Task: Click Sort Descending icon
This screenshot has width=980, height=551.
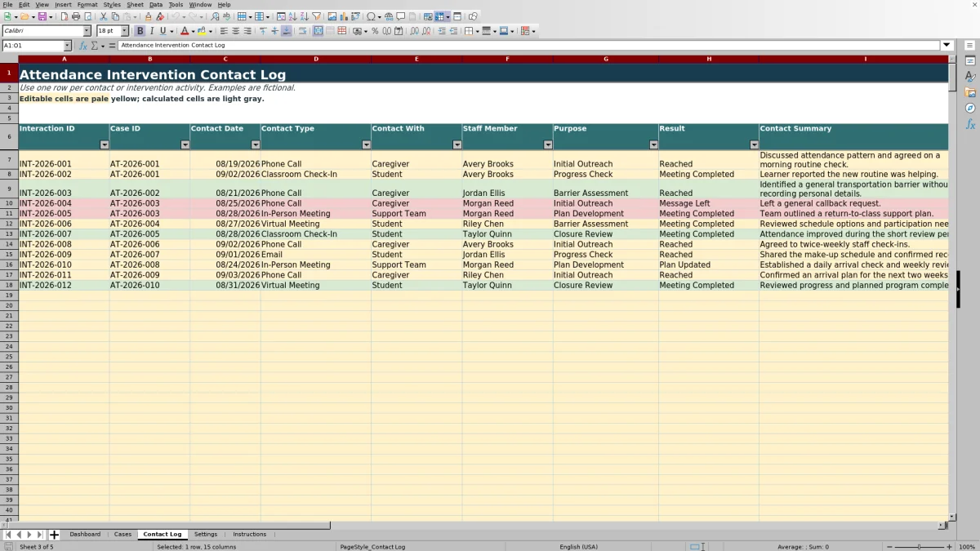Action: click(x=304, y=16)
